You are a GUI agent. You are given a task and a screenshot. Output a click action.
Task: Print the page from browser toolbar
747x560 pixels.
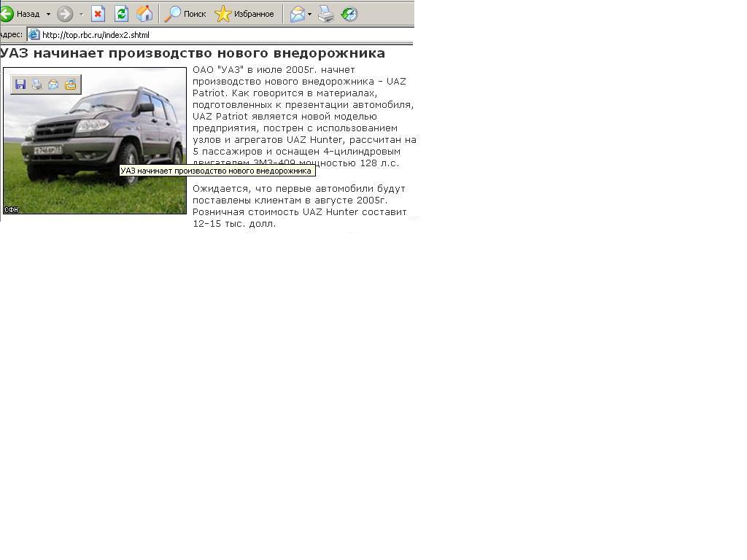[326, 14]
